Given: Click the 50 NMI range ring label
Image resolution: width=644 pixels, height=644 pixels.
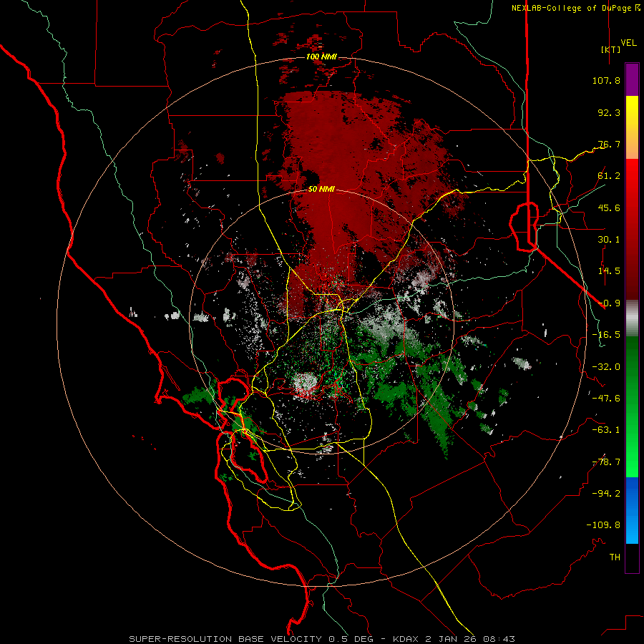Looking at the screenshot, I should coord(321,190).
